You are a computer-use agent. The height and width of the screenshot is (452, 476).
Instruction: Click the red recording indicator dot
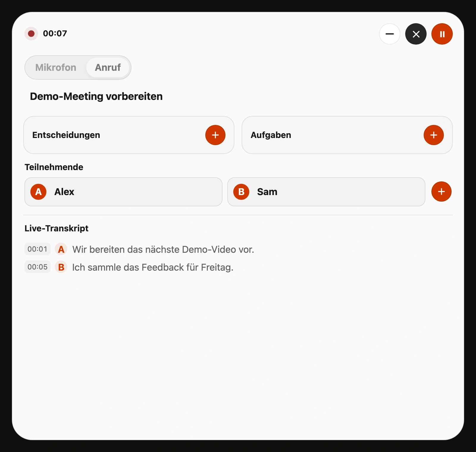coord(31,34)
